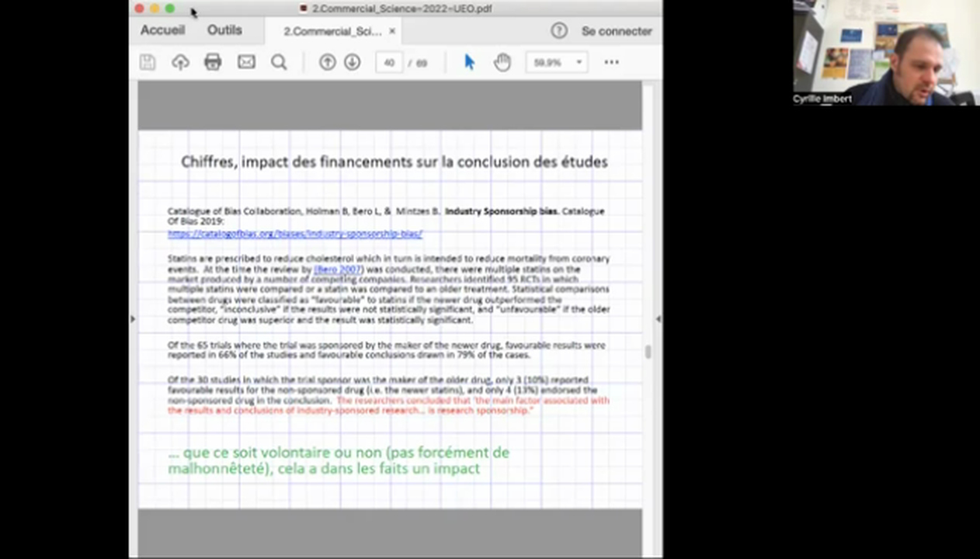Email the document as attachment
980x559 pixels.
coord(245,62)
